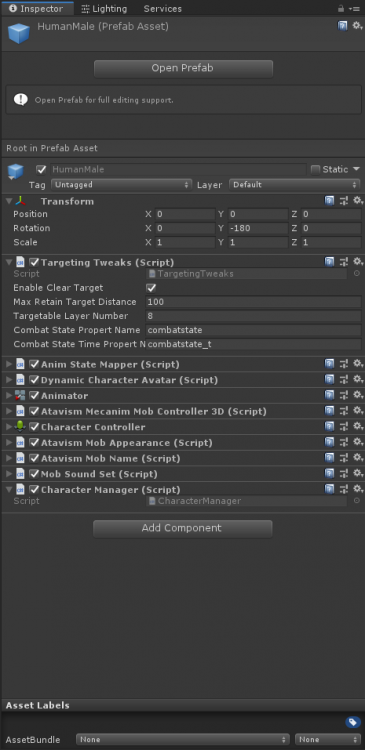Edit Max Retain Target Distance field
Image resolution: width=365 pixels, height=750 pixels.
pyautogui.click(x=254, y=302)
